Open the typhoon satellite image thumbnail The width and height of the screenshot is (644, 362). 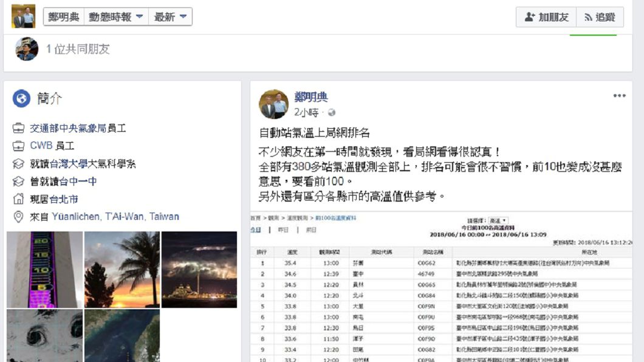[45, 336]
